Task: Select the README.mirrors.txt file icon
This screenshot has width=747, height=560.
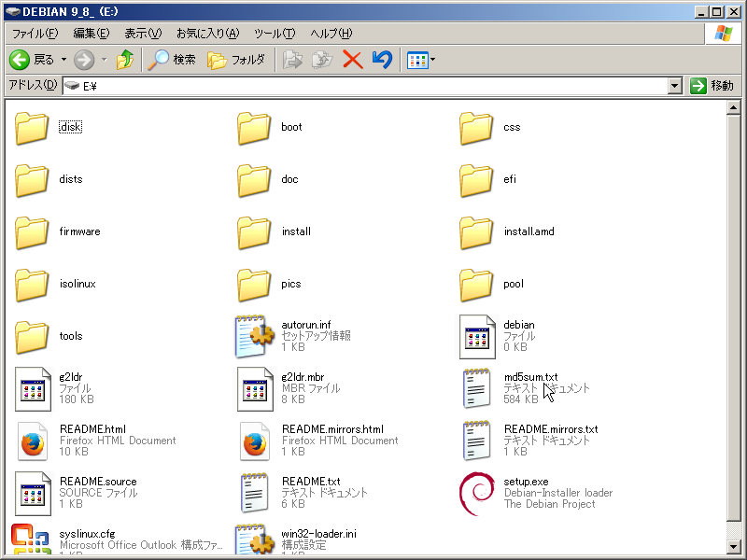Action: click(x=476, y=441)
